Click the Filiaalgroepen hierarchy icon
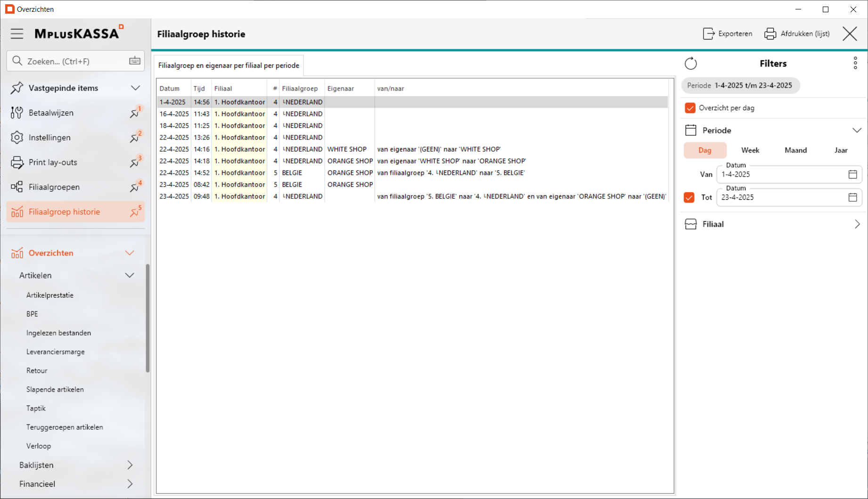 coord(17,187)
